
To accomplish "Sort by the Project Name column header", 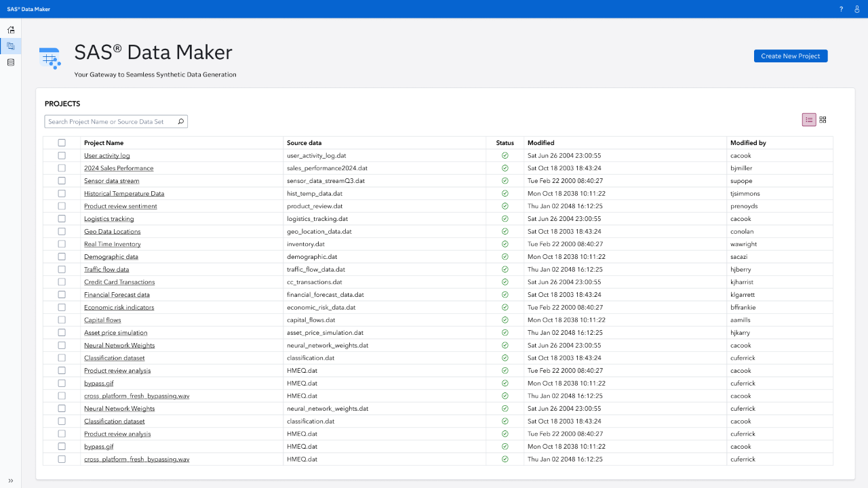I will (104, 143).
